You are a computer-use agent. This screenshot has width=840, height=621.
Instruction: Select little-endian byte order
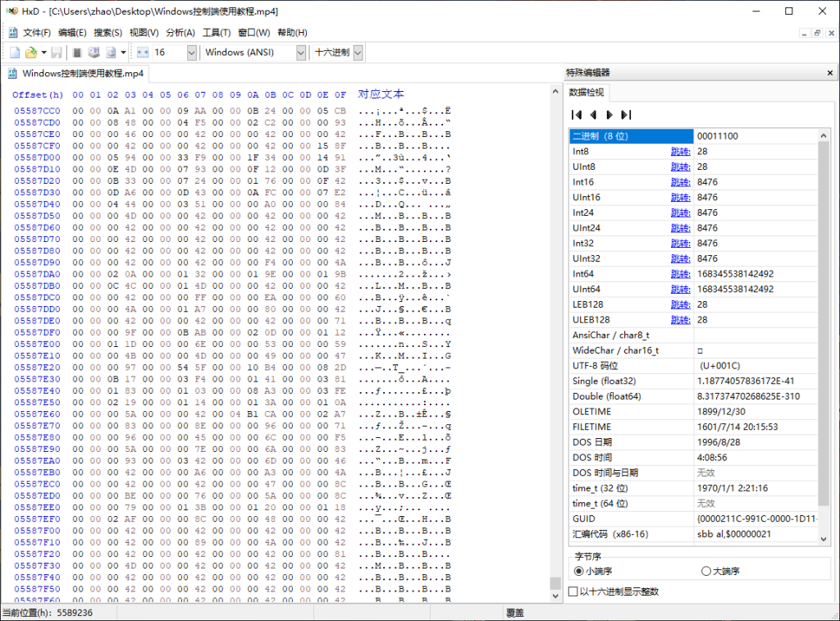[579, 571]
